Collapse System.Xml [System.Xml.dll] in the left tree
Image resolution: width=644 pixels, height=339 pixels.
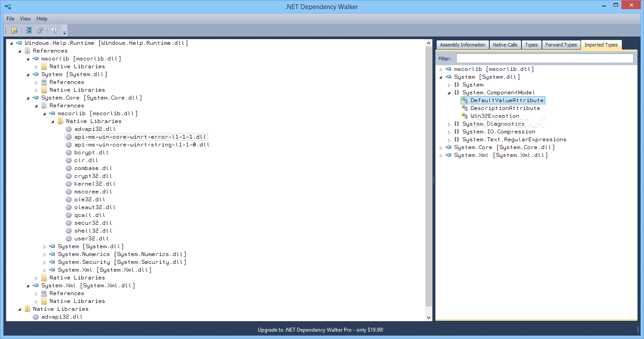28,286
